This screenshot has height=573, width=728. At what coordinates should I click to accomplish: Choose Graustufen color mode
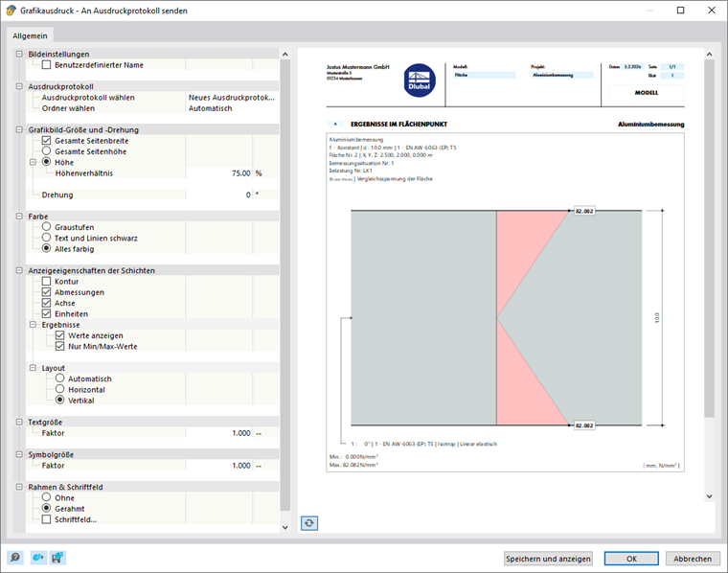tap(46, 226)
